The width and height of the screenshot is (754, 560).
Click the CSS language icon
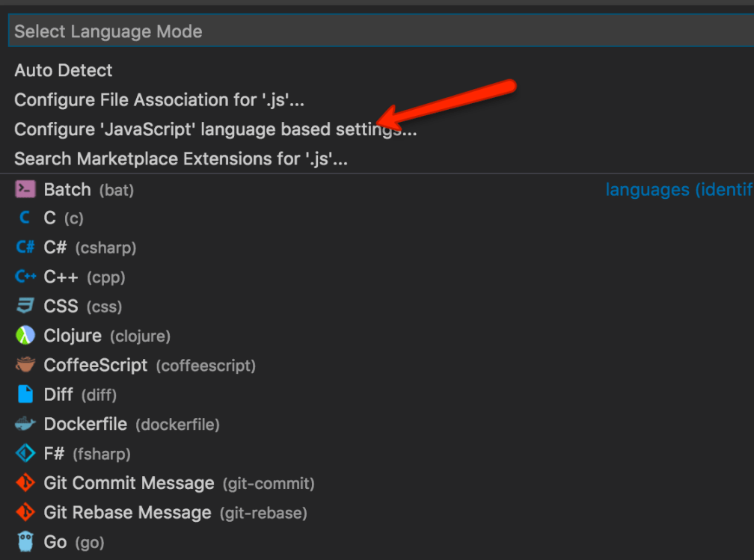click(x=25, y=307)
